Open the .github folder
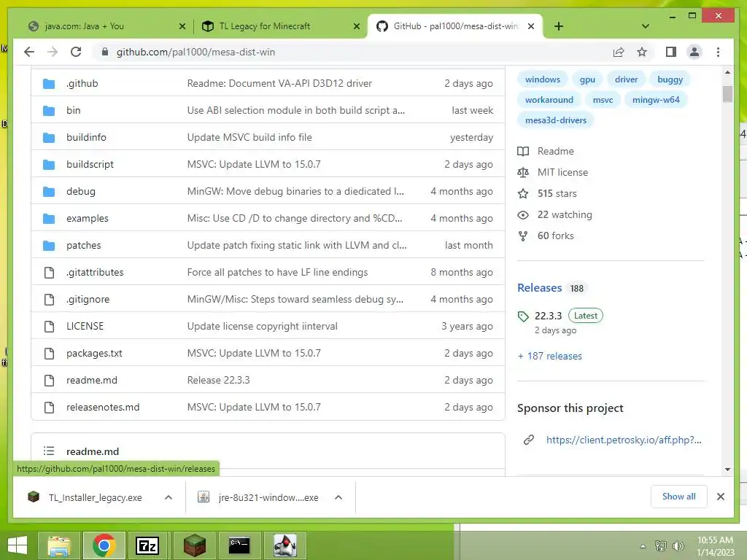Viewport: 747px width, 560px height. (x=82, y=83)
